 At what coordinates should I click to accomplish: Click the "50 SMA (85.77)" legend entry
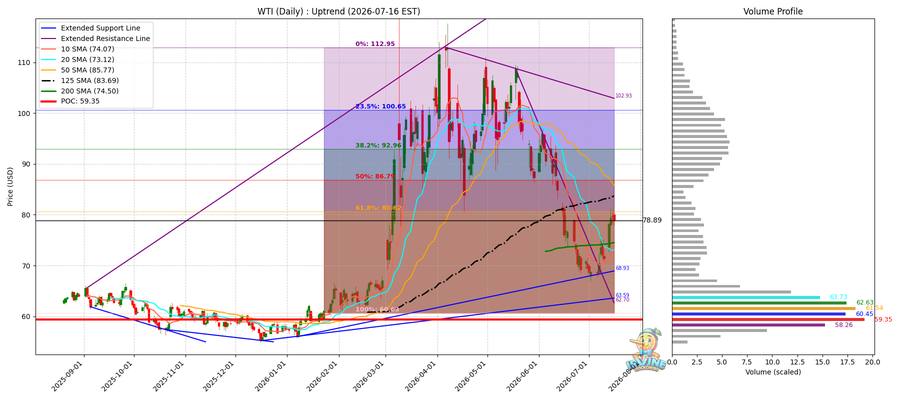86,70
